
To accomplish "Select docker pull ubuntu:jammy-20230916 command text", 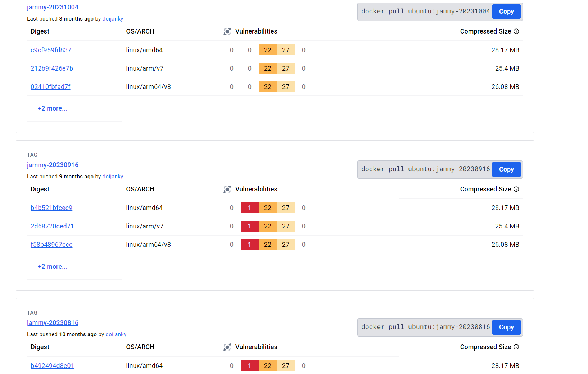I will pos(425,169).
